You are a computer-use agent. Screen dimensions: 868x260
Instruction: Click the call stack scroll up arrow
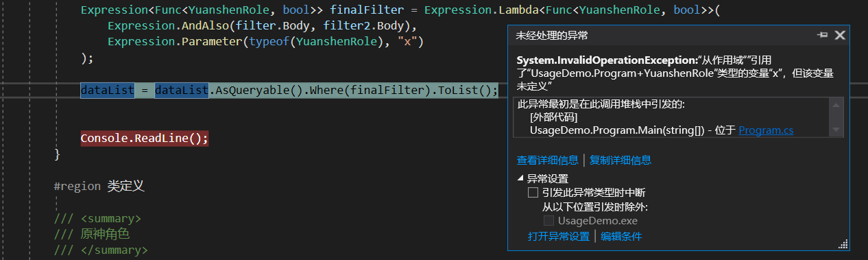pyautogui.click(x=836, y=104)
